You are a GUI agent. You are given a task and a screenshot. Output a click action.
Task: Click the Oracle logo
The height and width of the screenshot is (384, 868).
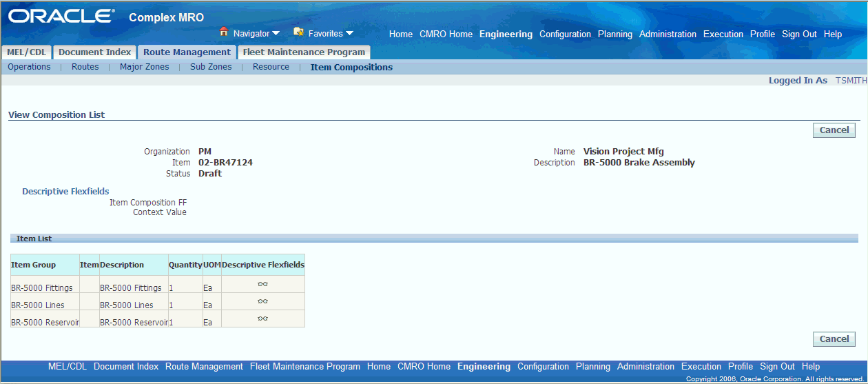[x=62, y=17]
